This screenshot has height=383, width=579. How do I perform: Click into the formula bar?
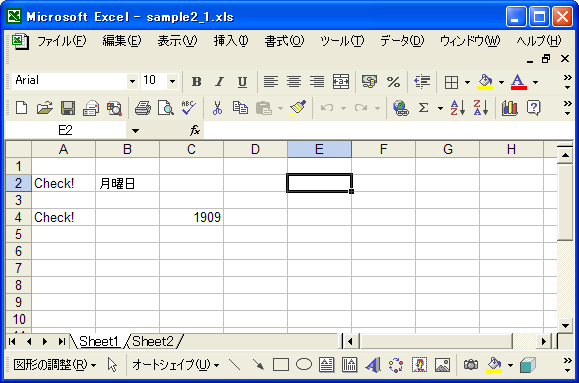(388, 130)
